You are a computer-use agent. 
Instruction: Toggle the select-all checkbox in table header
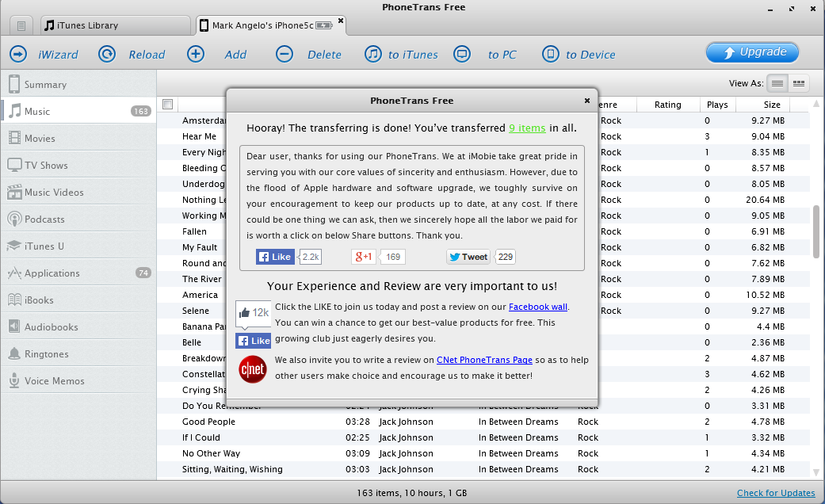click(167, 104)
